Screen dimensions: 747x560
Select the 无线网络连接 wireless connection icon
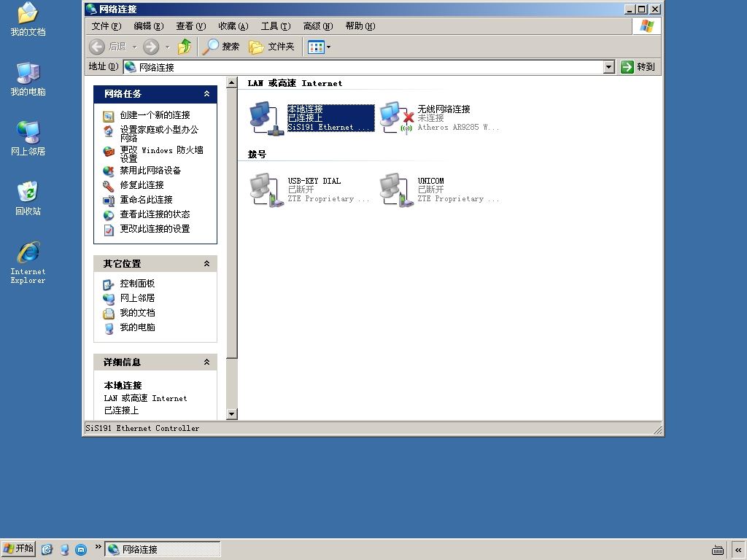(x=396, y=118)
